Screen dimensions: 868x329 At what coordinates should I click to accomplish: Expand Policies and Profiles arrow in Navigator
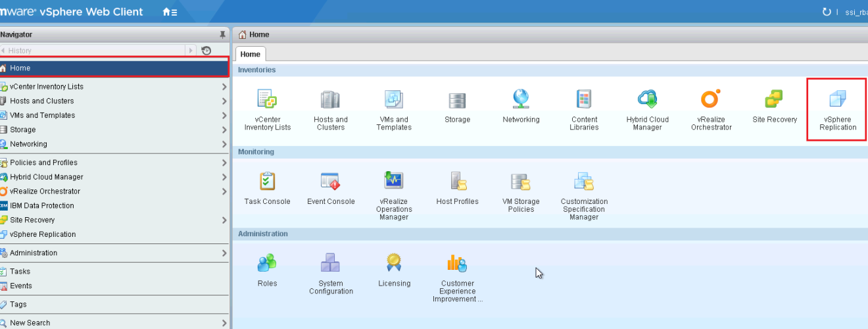(224, 163)
